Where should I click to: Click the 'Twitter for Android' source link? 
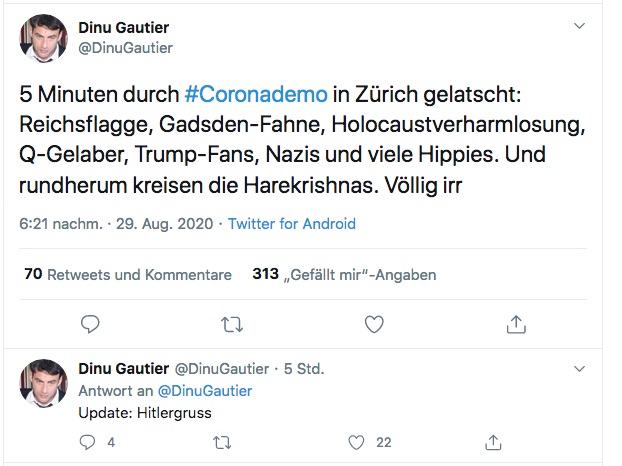pos(291,224)
